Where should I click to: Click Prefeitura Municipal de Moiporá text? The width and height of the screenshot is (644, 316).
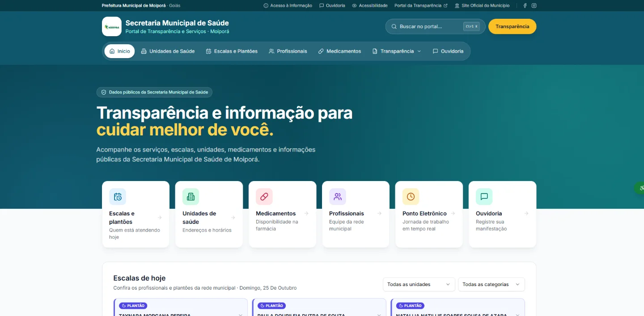coord(134,5)
